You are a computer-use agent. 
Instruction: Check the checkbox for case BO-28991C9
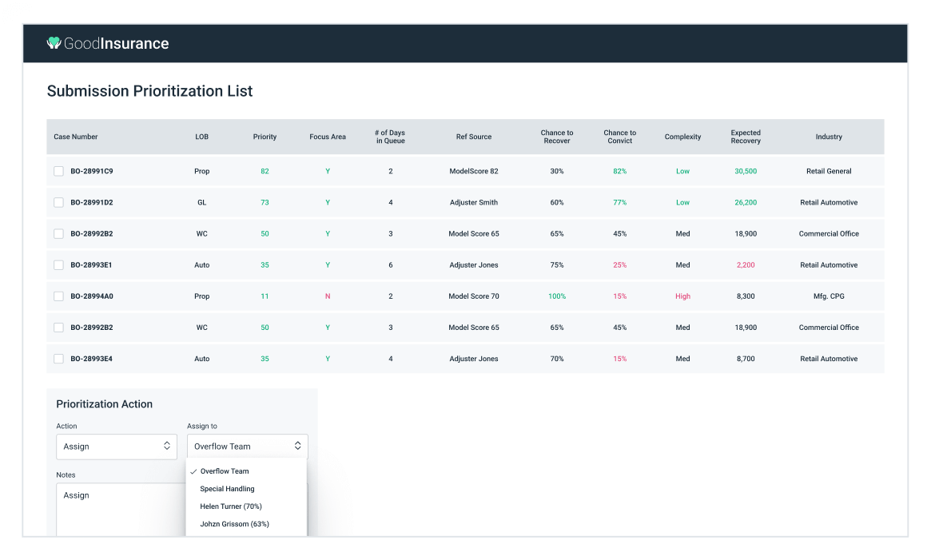coord(58,171)
